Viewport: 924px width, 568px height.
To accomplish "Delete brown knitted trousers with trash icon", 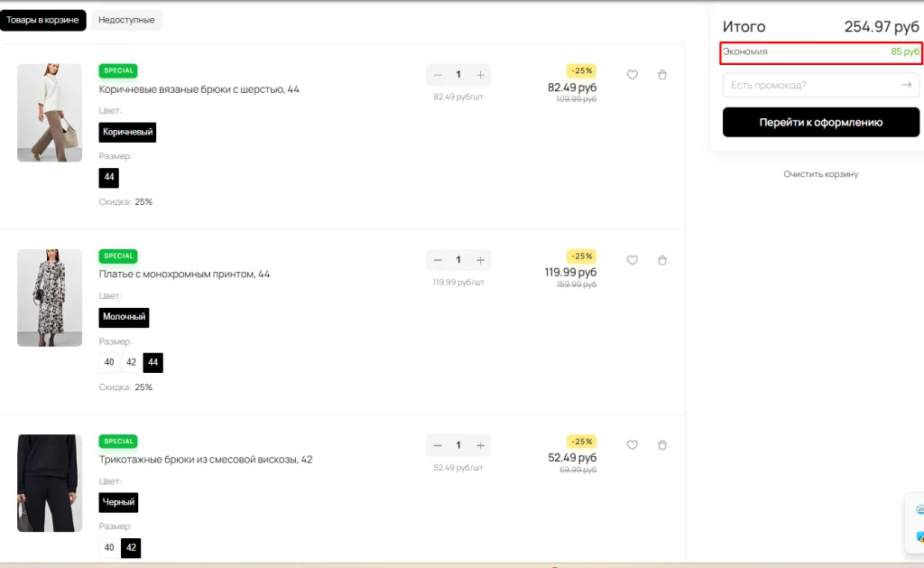I will pyautogui.click(x=662, y=75).
